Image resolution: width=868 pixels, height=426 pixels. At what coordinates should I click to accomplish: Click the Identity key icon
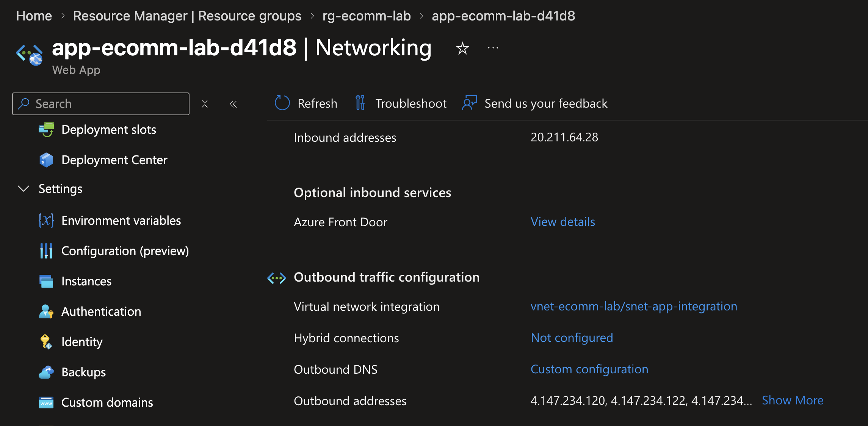pyautogui.click(x=46, y=342)
